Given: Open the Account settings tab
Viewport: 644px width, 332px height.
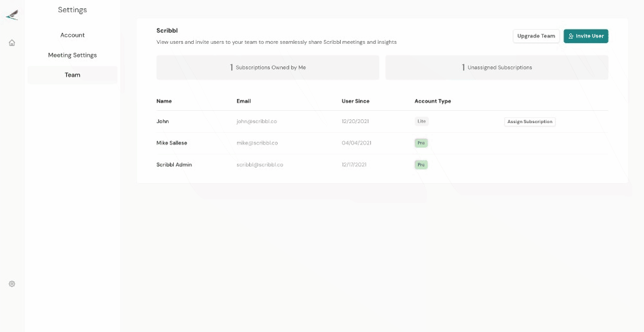Looking at the screenshot, I should click(x=72, y=35).
